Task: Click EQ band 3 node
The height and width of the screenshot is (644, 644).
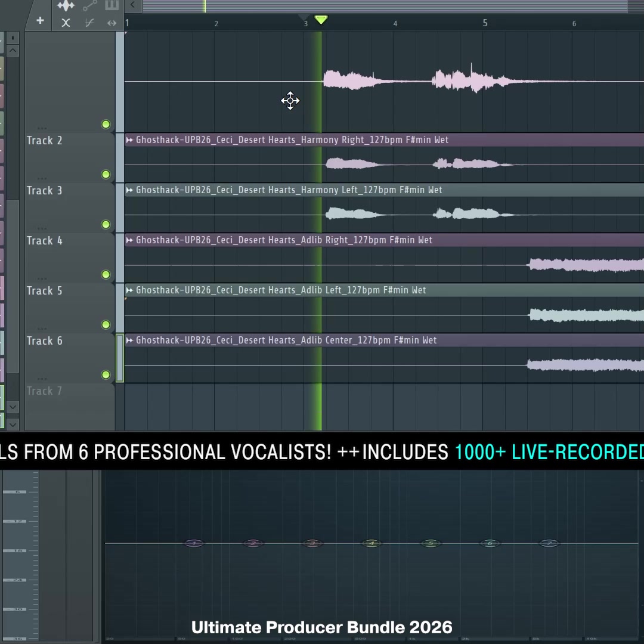Action: click(x=312, y=543)
